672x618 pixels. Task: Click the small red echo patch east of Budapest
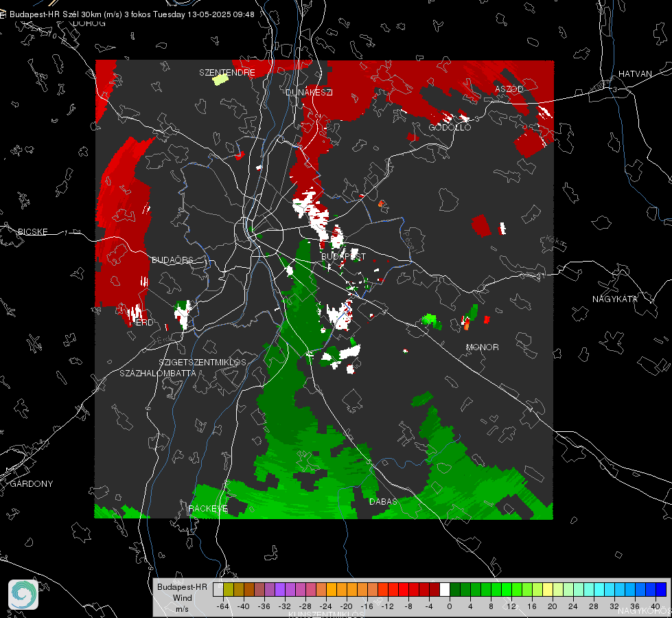[x=481, y=225]
